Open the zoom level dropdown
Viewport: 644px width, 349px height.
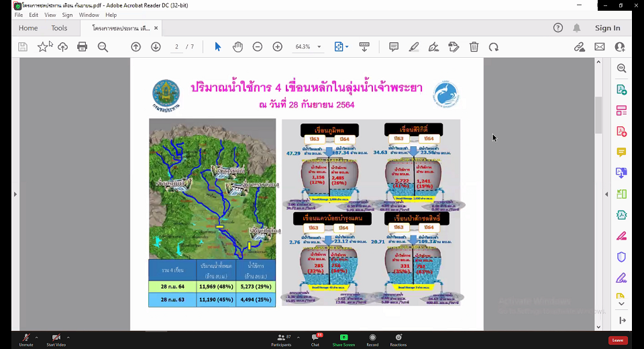319,47
